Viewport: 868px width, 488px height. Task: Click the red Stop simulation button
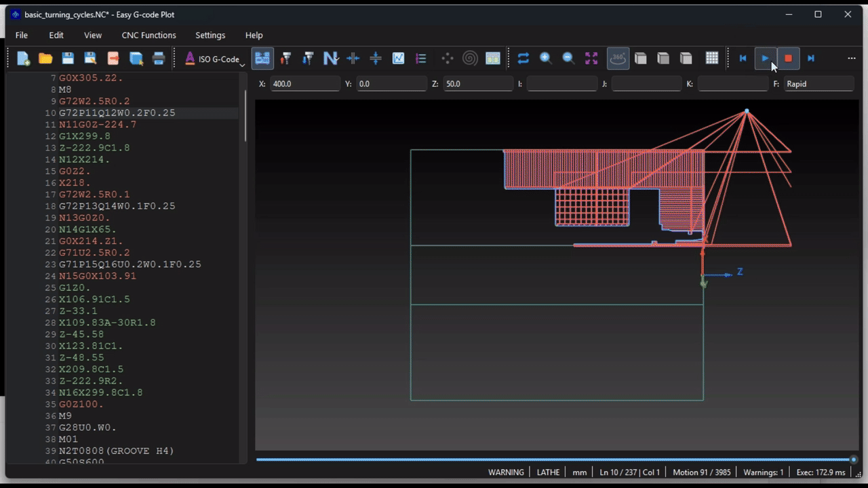[788, 58]
